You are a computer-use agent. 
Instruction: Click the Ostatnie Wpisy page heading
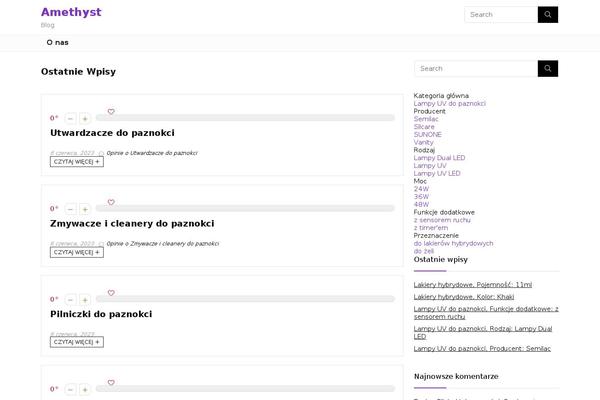tap(78, 72)
